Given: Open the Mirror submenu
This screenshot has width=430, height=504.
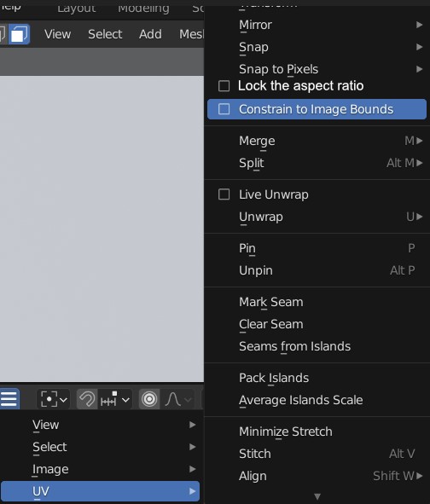Looking at the screenshot, I should pyautogui.click(x=317, y=25).
